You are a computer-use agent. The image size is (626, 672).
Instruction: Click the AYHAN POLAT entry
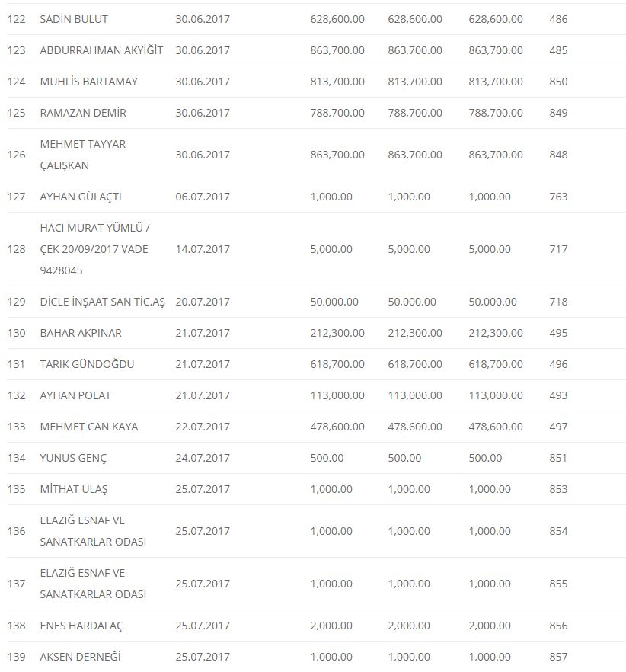tap(75, 395)
